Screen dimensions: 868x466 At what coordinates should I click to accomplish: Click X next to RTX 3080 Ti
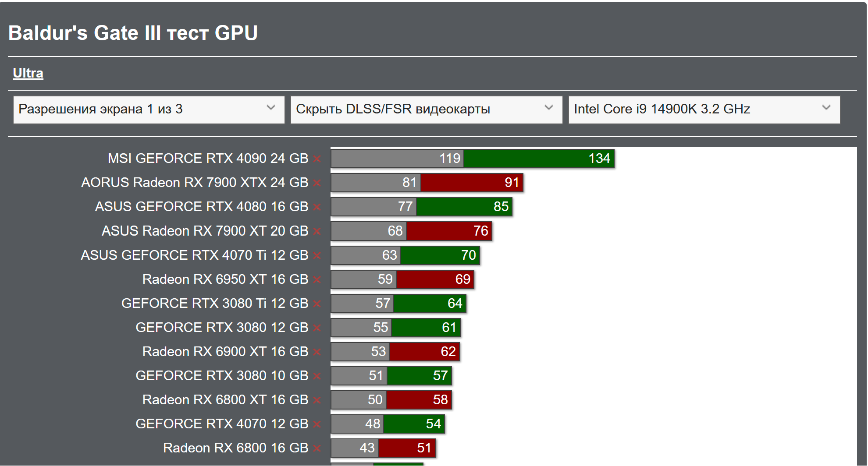(x=317, y=304)
